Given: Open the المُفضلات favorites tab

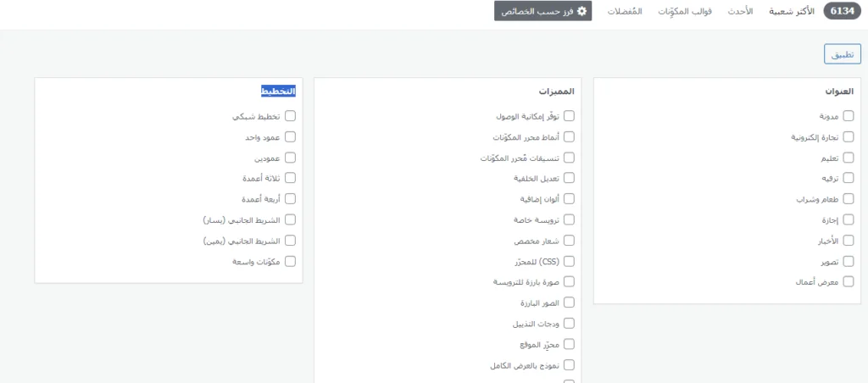Looking at the screenshot, I should click(x=625, y=11).
